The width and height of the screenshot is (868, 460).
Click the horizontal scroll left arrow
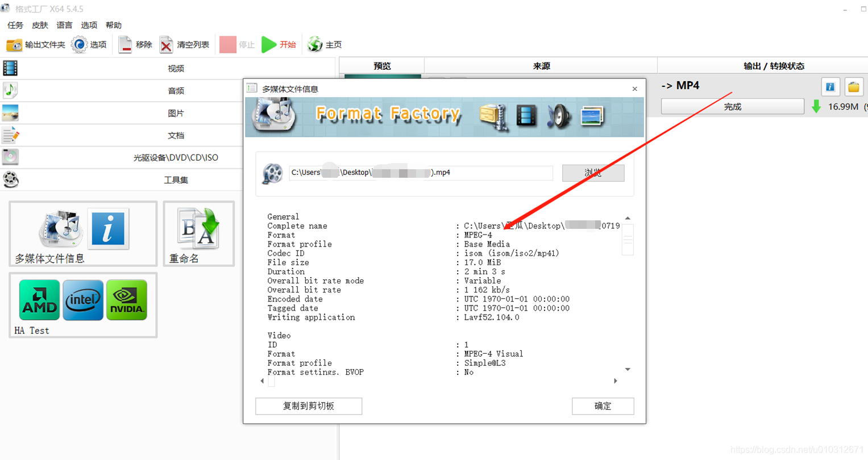[x=262, y=381]
